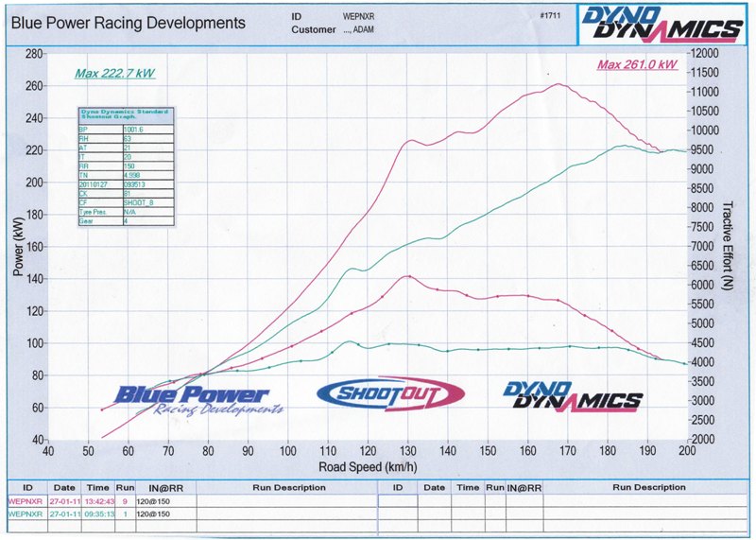The image size is (756, 540).
Task: Select the run time 09:35:13
Action: click(100, 514)
